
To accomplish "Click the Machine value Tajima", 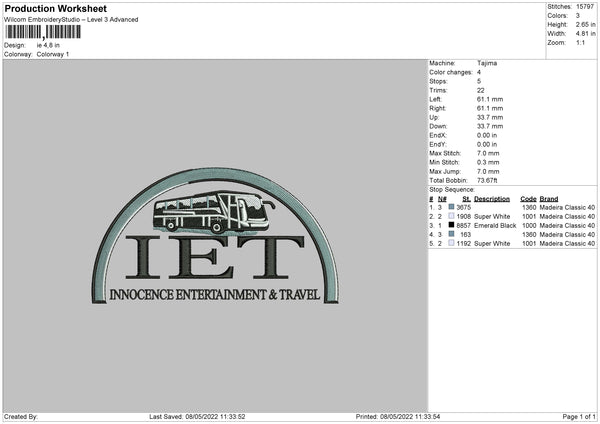I will (487, 63).
